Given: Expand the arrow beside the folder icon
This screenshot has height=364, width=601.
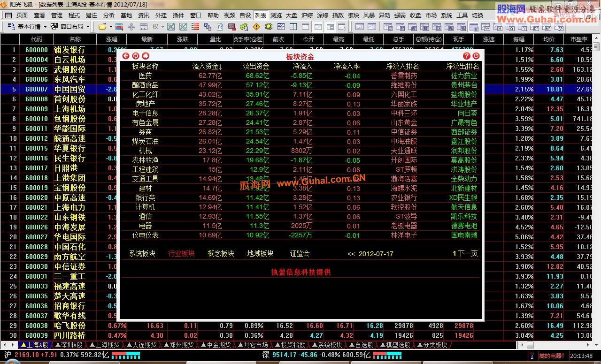Looking at the screenshot, I should (x=111, y=27).
